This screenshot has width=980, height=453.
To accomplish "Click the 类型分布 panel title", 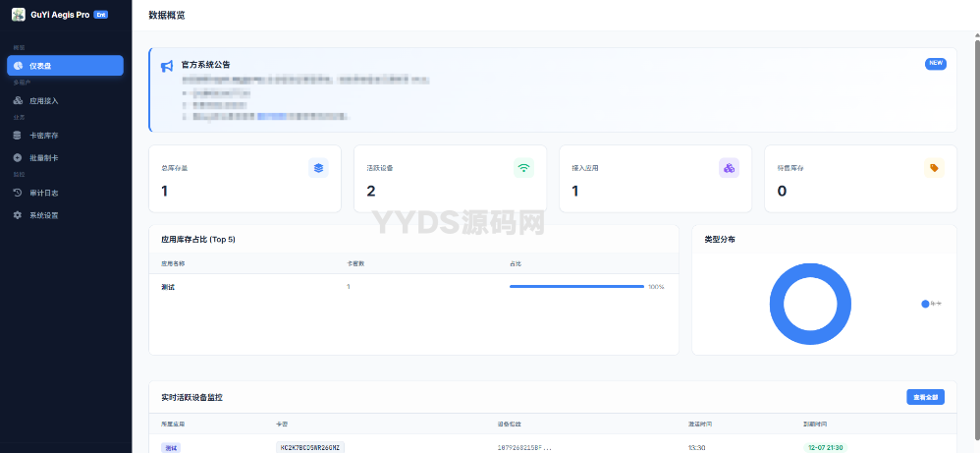I will [x=720, y=239].
